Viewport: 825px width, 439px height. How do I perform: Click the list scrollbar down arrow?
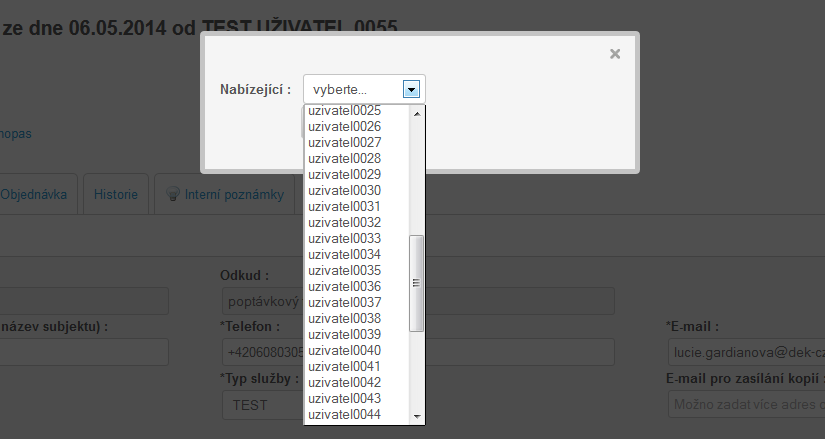coord(417,416)
